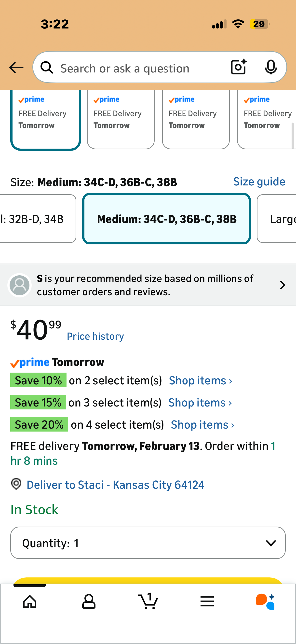Tap the back arrow icon
This screenshot has height=644, width=296.
(x=16, y=68)
